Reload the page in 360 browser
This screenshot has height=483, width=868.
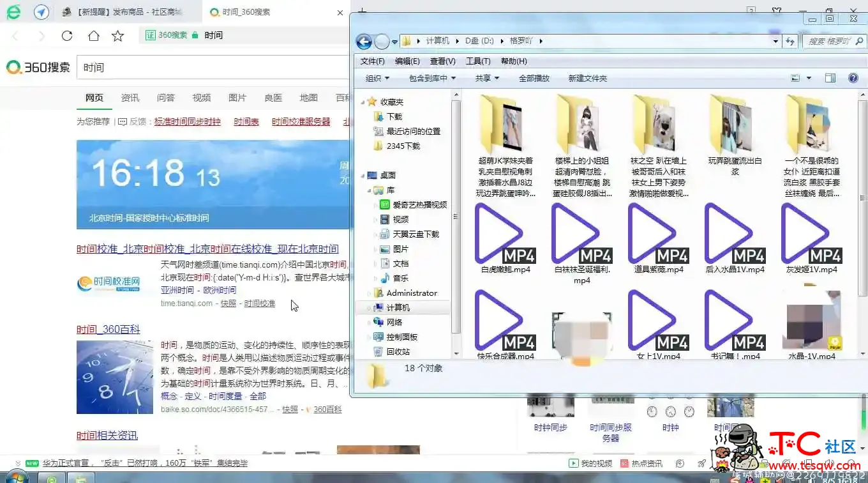pyautogui.click(x=67, y=36)
